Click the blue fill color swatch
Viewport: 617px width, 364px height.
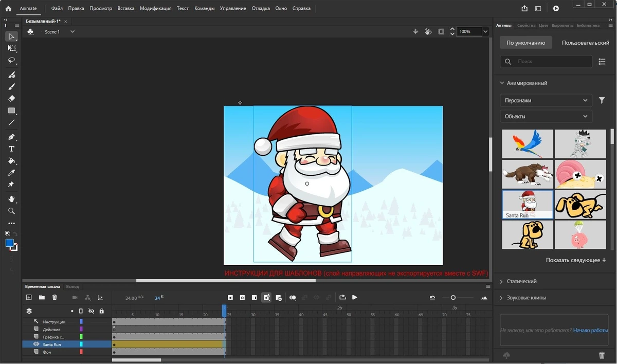click(9, 243)
